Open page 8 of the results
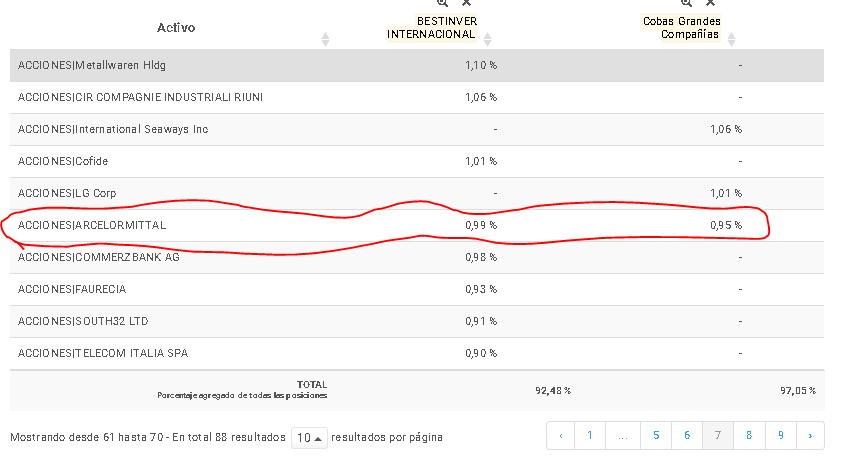Viewport: 860px width, 458px height. pyautogui.click(x=749, y=436)
